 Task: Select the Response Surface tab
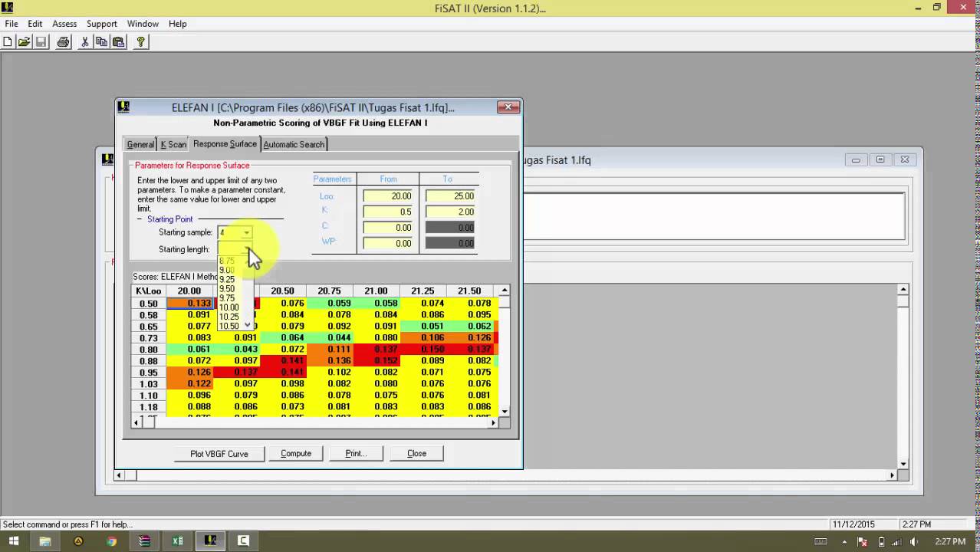coord(225,143)
